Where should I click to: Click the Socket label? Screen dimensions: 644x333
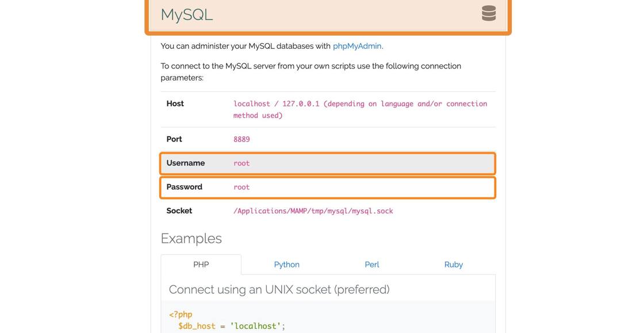point(179,211)
